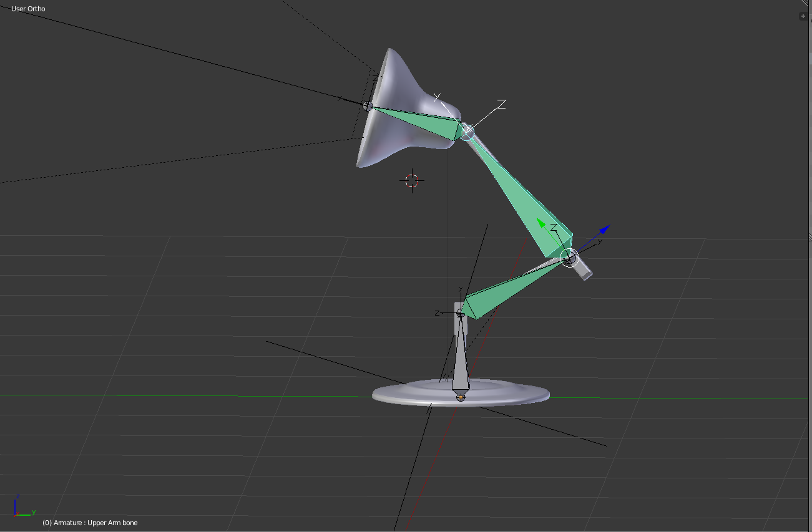This screenshot has width=812, height=532.
Task: Click the manipulator center ring at the elbow
Action: pos(569,258)
